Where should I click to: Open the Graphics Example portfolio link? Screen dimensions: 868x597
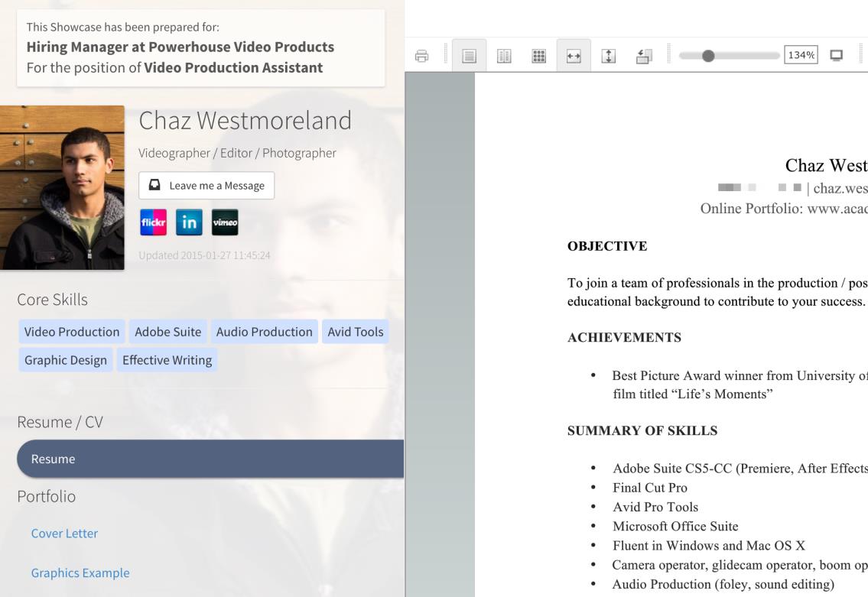tap(80, 573)
